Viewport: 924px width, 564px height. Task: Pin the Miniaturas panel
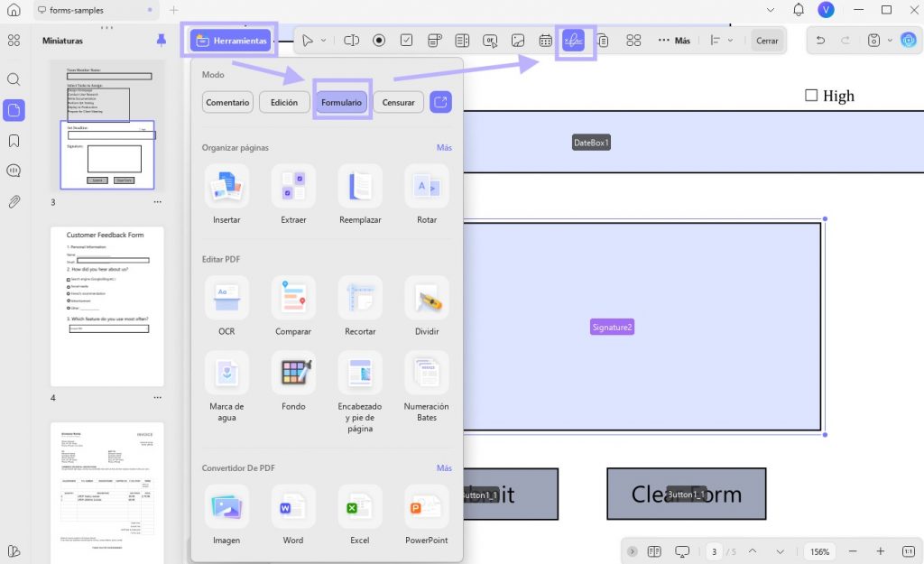pyautogui.click(x=161, y=40)
